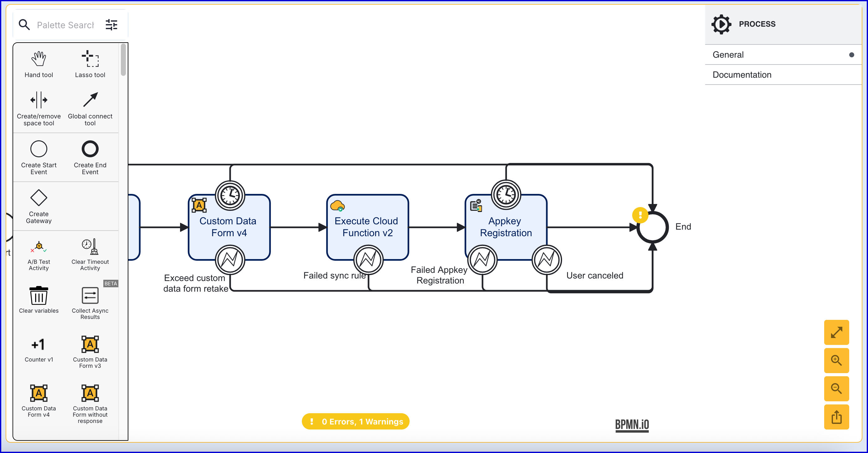Screen dimensions: 868x453
Task: Click the Palette Search input field
Action: (x=66, y=25)
